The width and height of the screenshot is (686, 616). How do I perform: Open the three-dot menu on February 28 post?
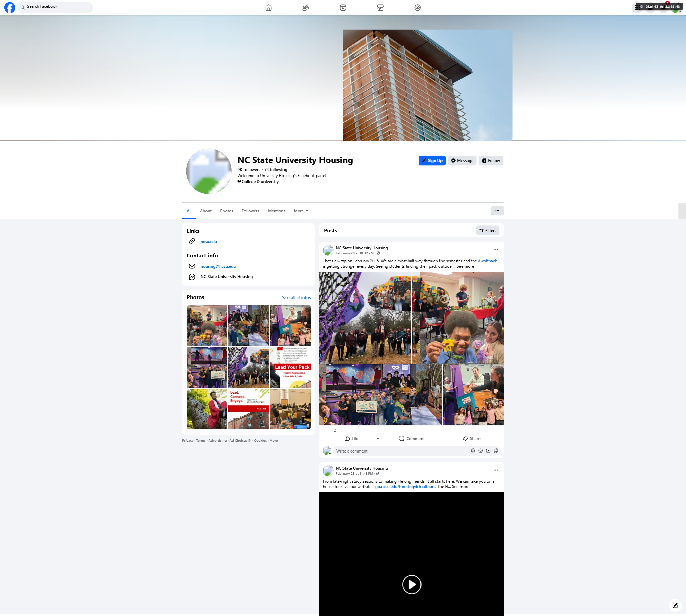coord(495,250)
